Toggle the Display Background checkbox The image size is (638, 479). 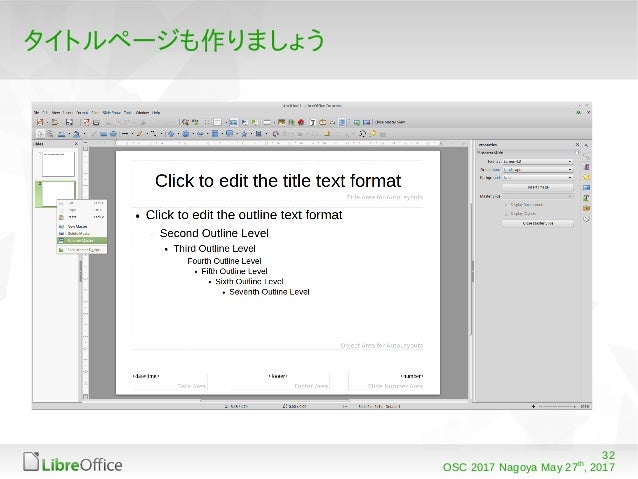click(x=506, y=205)
